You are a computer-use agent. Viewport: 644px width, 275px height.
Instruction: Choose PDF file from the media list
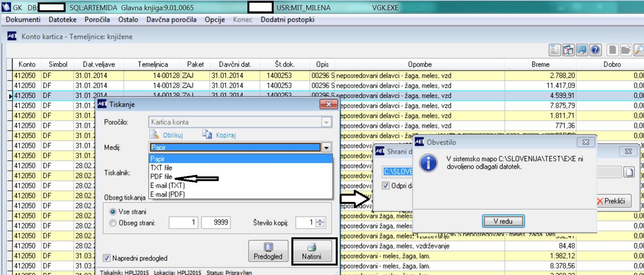161,177
